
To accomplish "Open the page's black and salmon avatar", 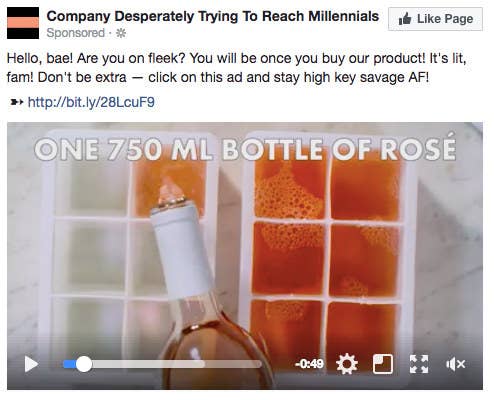I will click(x=23, y=23).
